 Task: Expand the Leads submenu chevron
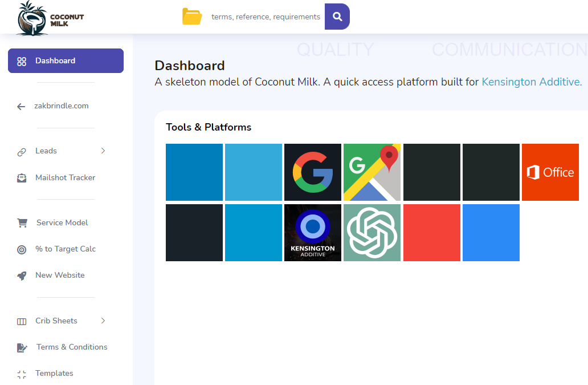pyautogui.click(x=103, y=151)
